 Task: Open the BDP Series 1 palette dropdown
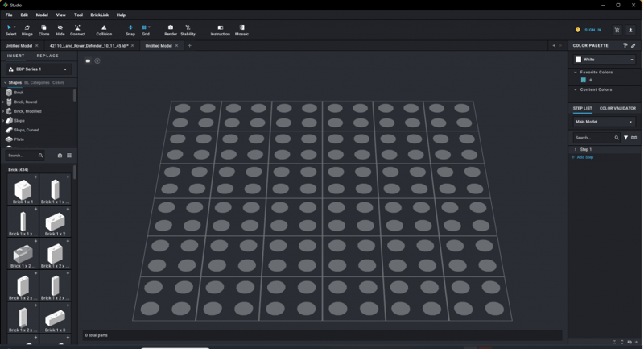[39, 69]
